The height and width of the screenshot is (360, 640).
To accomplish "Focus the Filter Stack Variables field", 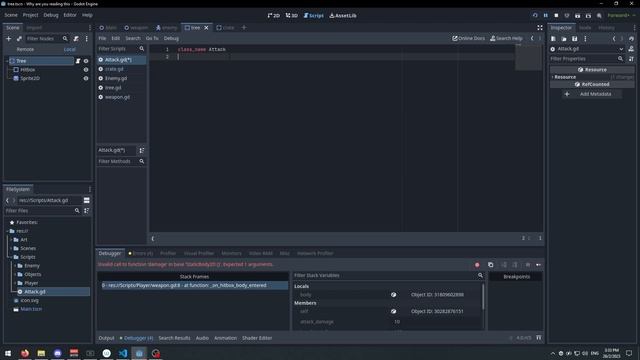I will point(384,276).
